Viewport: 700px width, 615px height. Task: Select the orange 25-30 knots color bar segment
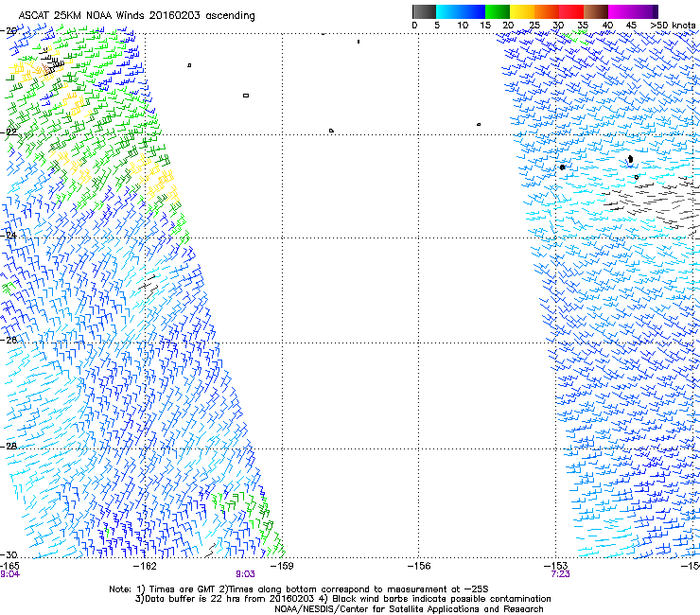(x=547, y=11)
